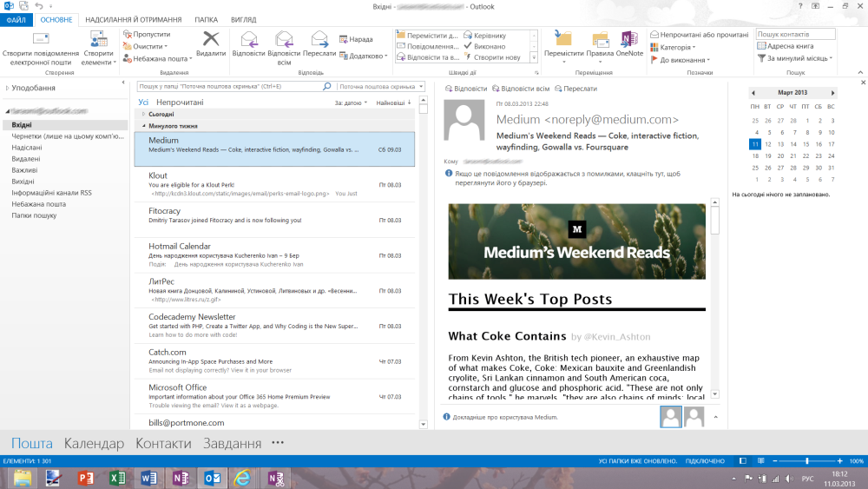Screen dimensions: 868x489
Task: Switch to reading view in status bar
Action: pyautogui.click(x=761, y=460)
